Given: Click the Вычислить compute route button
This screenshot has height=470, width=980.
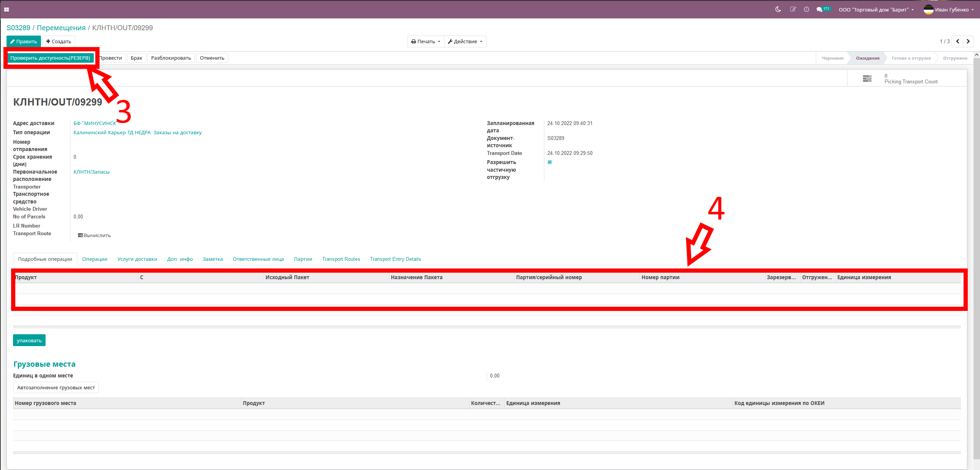Looking at the screenshot, I should [x=95, y=235].
